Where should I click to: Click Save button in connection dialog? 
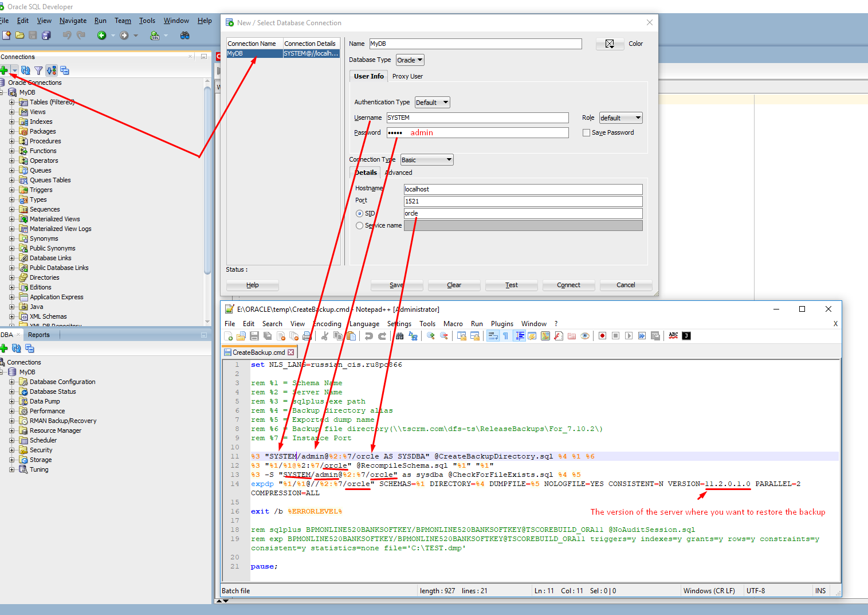(x=396, y=285)
